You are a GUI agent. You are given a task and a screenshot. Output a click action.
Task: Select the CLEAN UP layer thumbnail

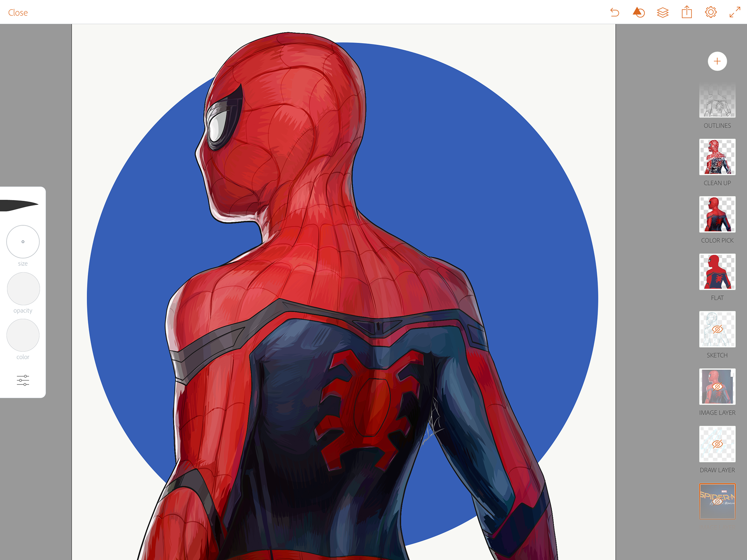717,157
